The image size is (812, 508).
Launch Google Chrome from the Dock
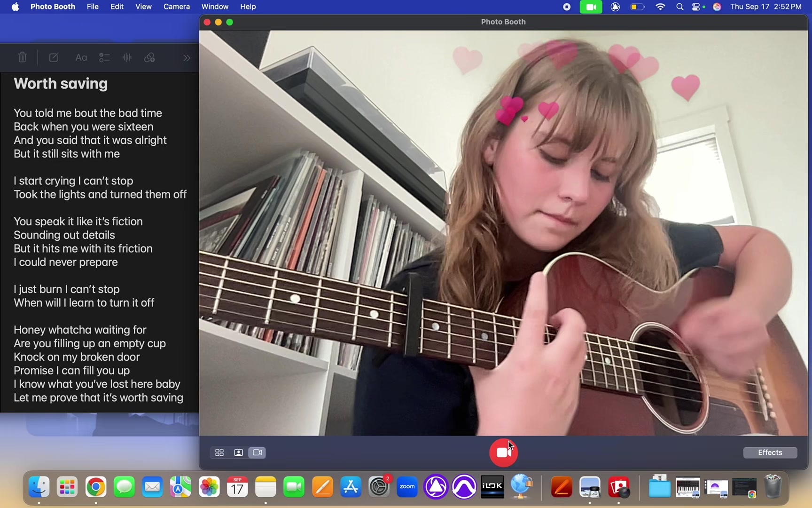[x=96, y=487]
